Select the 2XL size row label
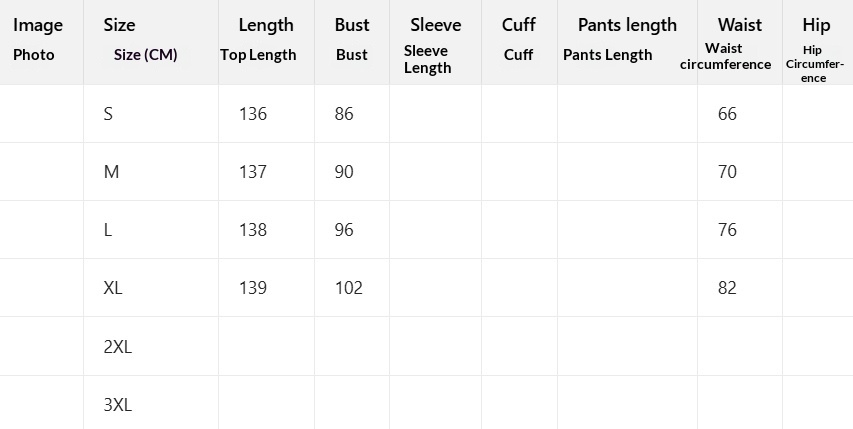853x429 pixels. tap(117, 347)
